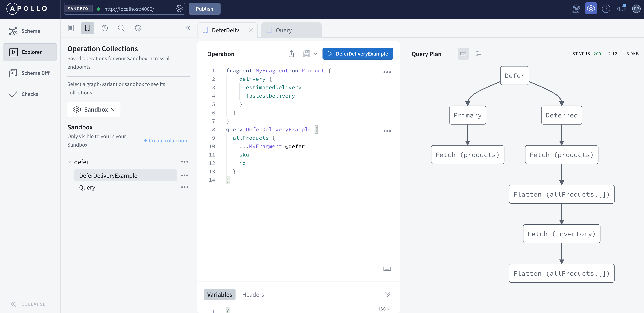This screenshot has width=644, height=313.
Task: Click the share operation icon
Action: coord(291,54)
